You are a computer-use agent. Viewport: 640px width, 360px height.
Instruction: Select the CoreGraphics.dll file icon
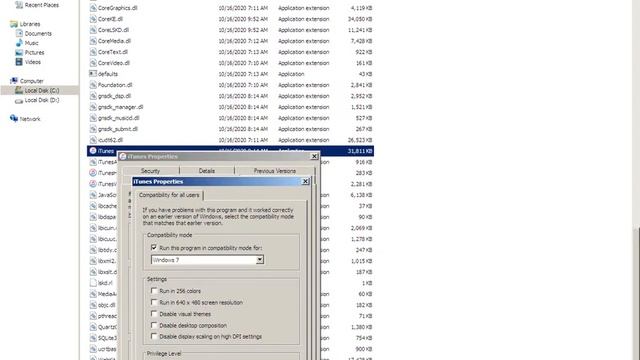(93, 8)
